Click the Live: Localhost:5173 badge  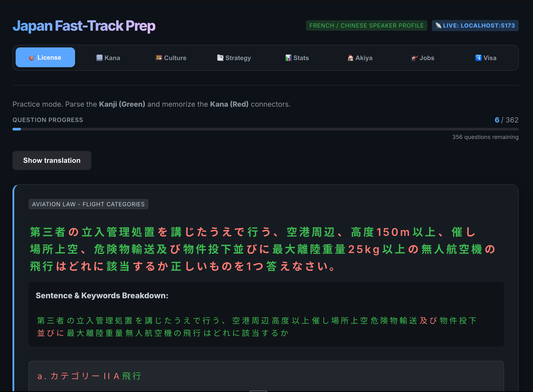click(x=475, y=25)
